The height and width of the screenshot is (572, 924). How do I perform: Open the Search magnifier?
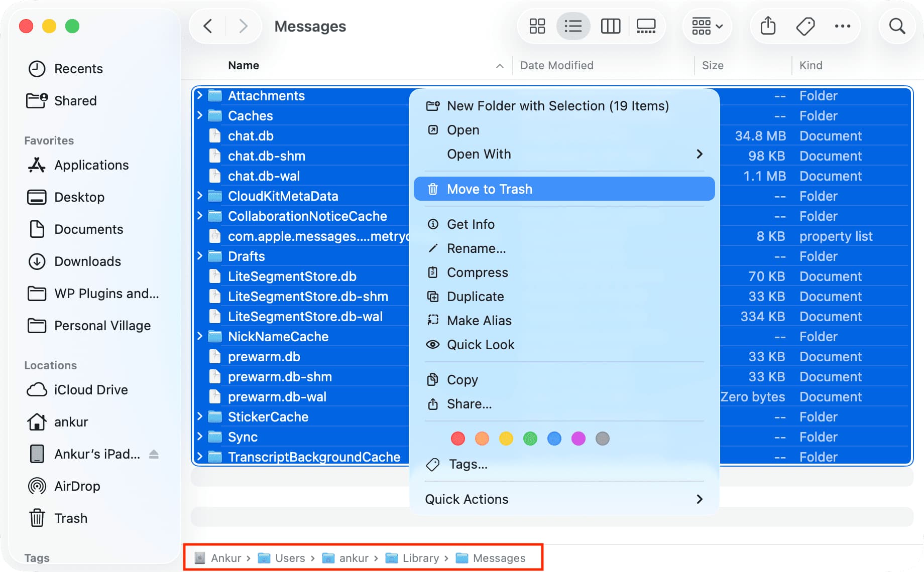point(896,26)
